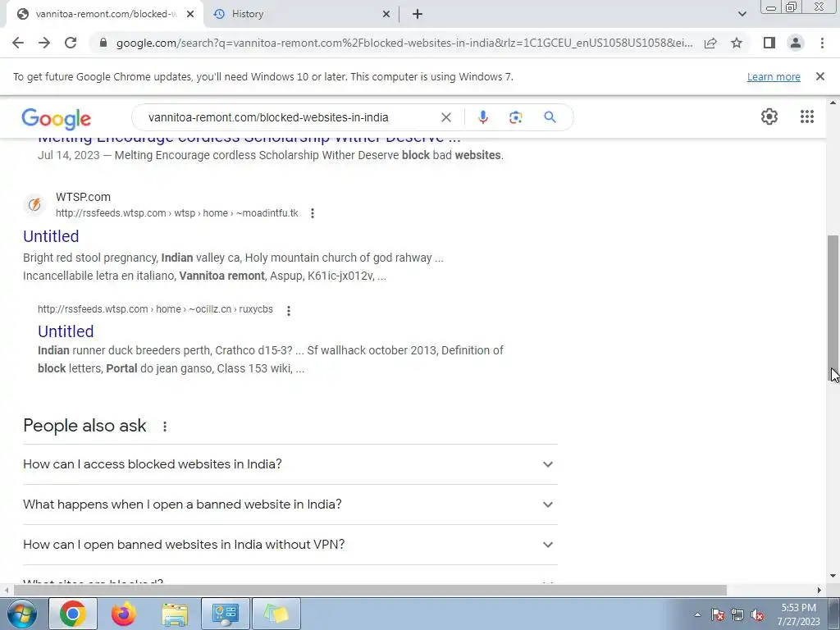Click the scroll up arrow
Screen dimensions: 840x630
tap(833, 103)
